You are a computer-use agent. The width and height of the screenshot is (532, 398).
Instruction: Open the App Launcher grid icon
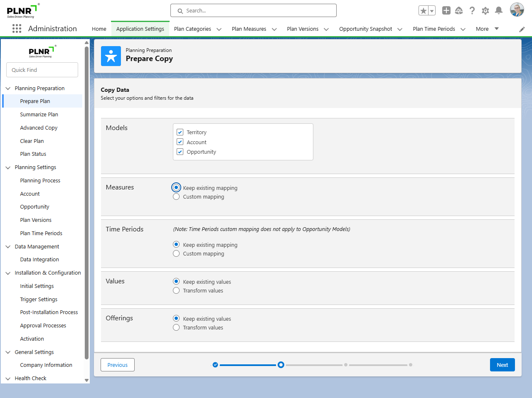[17, 29]
